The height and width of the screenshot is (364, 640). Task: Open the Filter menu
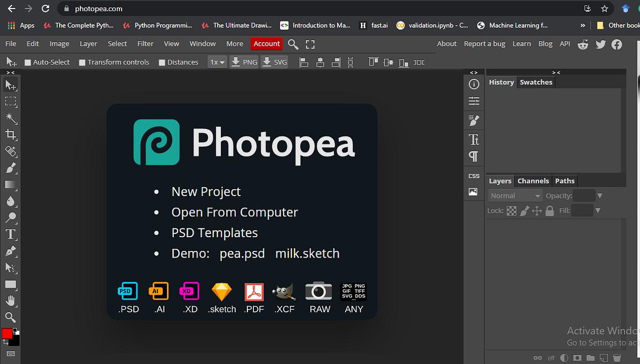(x=145, y=44)
